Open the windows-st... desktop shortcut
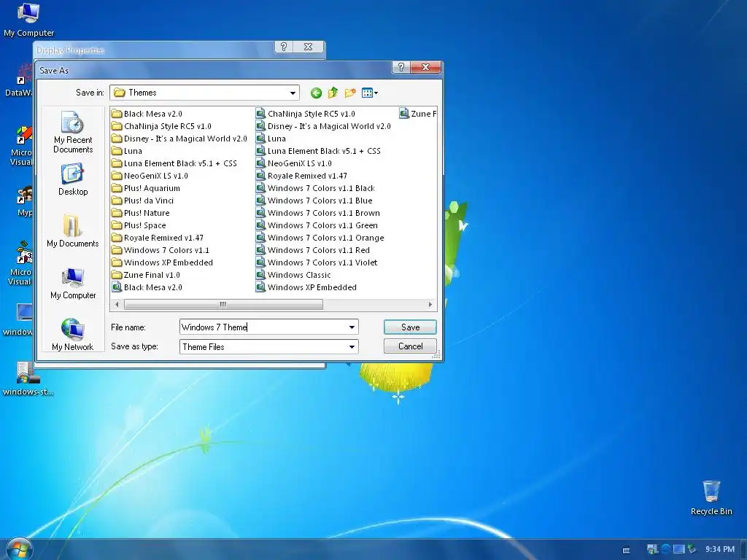This screenshot has height=560, width=747. pos(28,379)
